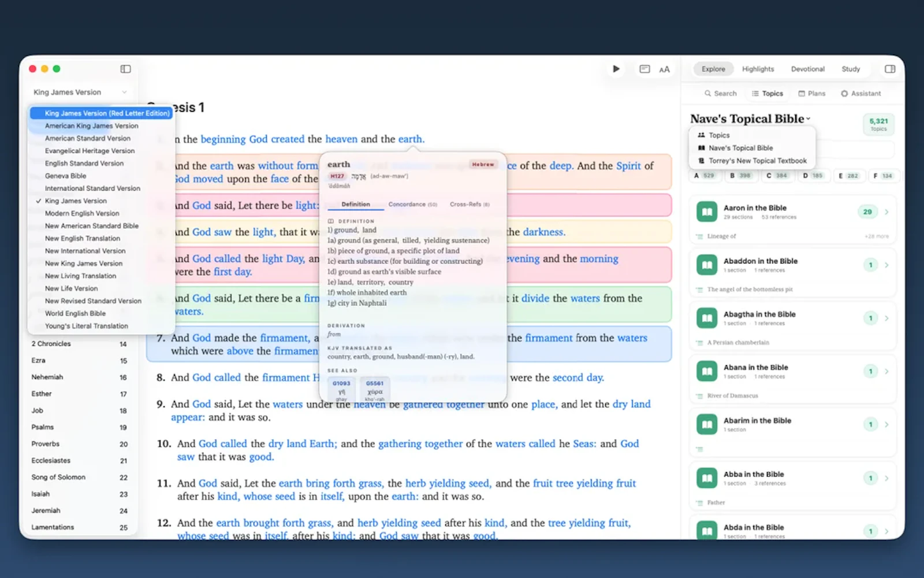Open the Aaron in the Bible book icon
The width and height of the screenshot is (924, 578).
click(707, 212)
